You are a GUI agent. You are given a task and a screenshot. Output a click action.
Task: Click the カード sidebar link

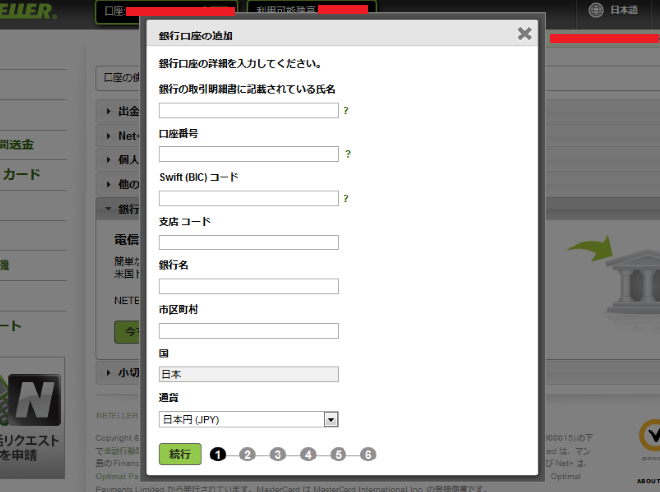click(21, 174)
